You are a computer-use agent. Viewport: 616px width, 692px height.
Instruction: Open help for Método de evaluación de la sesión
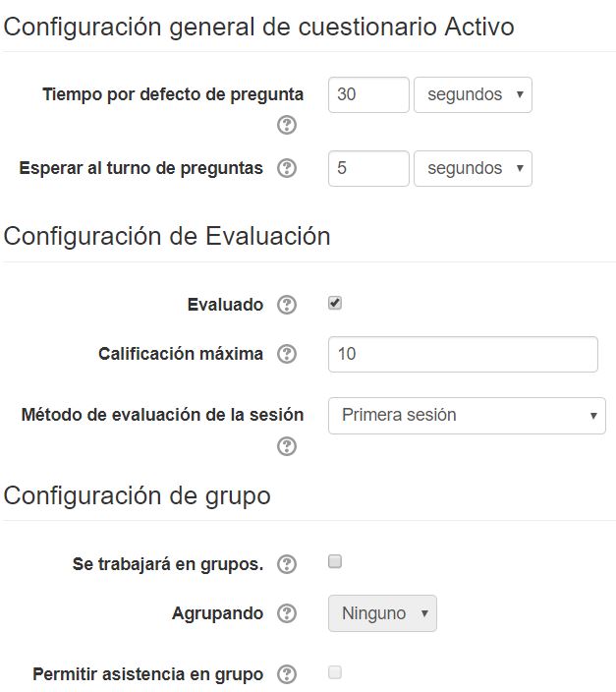point(287,446)
